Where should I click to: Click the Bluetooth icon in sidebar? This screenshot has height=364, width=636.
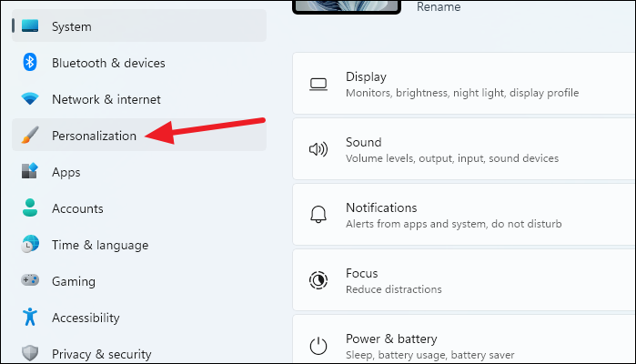[30, 62]
